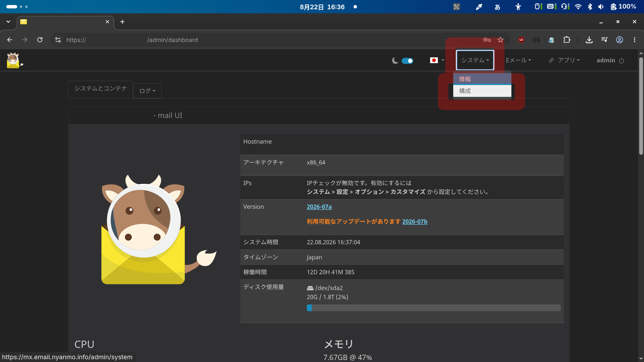
Task: Click the battery 100% indicator
Action: coord(624,7)
